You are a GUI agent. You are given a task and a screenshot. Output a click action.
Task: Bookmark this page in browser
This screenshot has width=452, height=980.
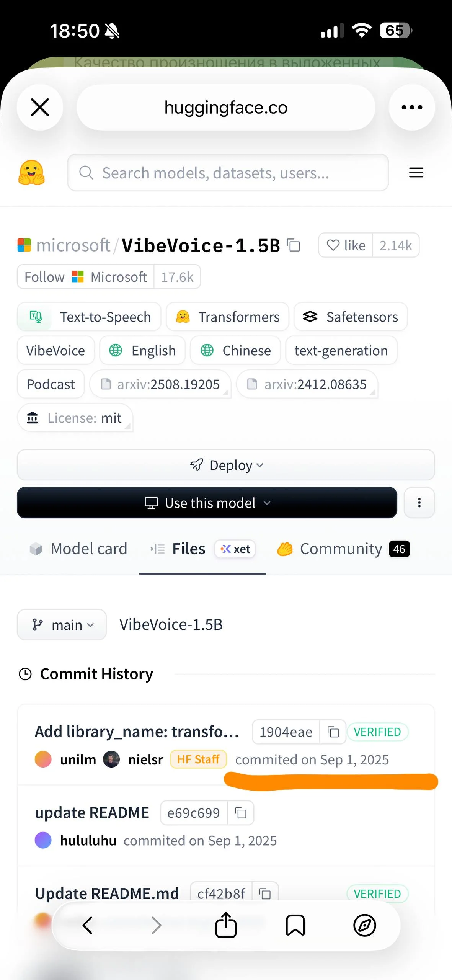click(x=295, y=925)
